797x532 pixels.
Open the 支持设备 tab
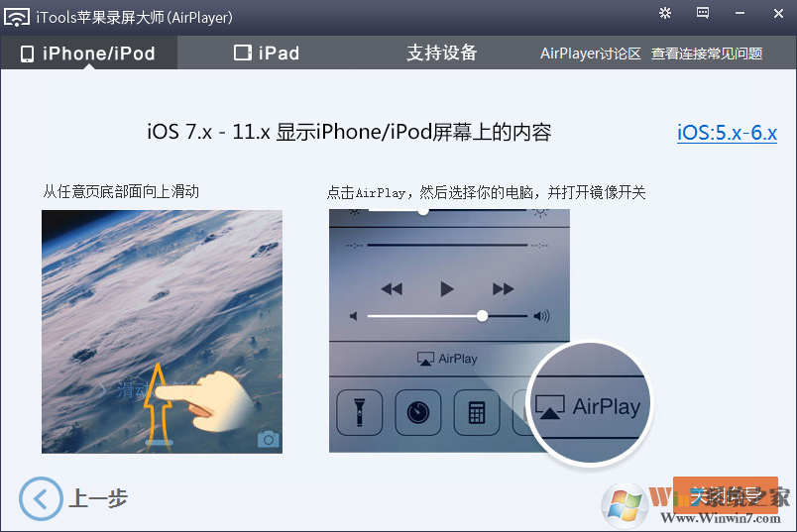[441, 53]
